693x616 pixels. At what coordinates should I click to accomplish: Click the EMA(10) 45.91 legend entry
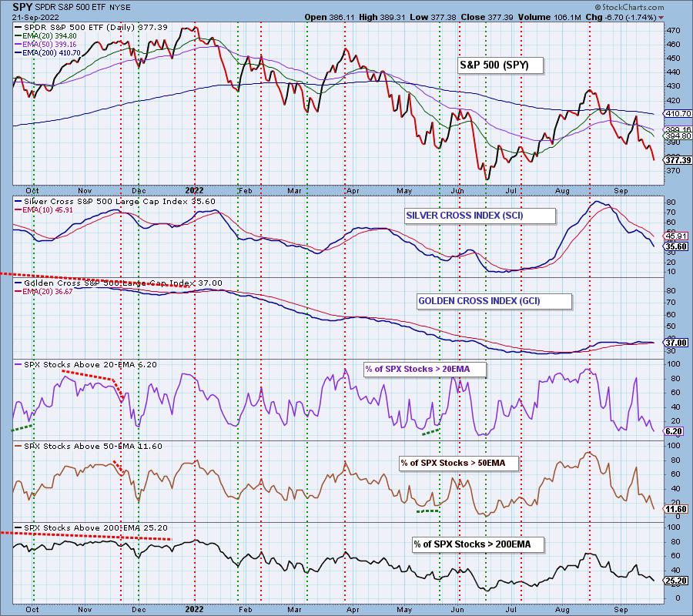[44, 210]
